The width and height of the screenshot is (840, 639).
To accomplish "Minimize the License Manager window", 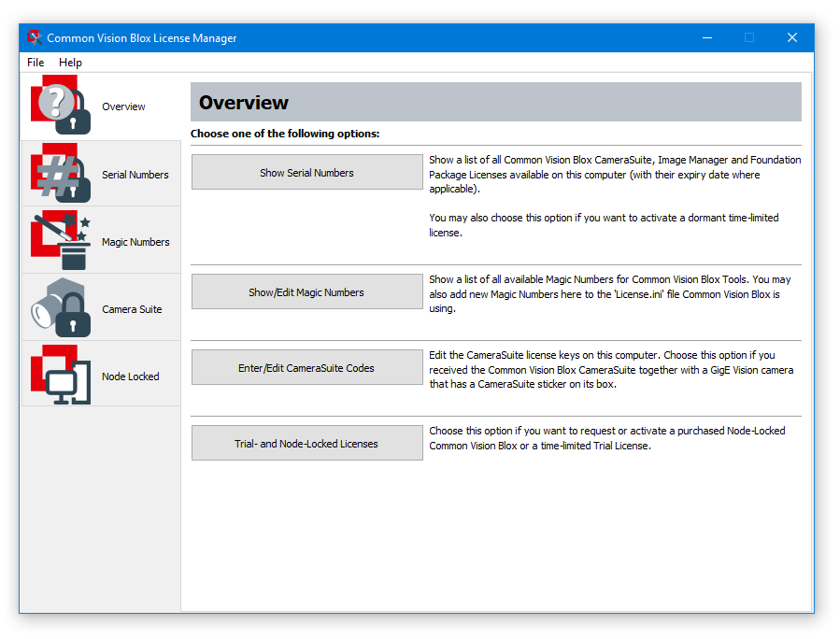I will [706, 37].
